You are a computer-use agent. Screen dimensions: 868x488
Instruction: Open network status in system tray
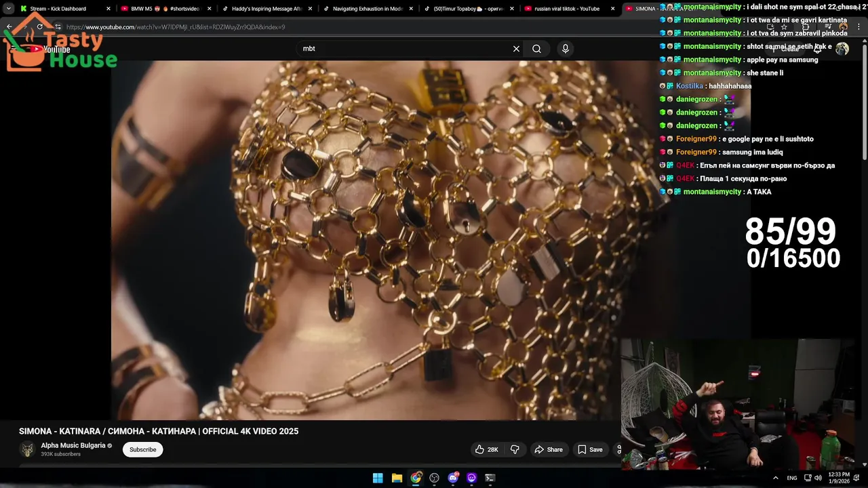pyautogui.click(x=808, y=478)
